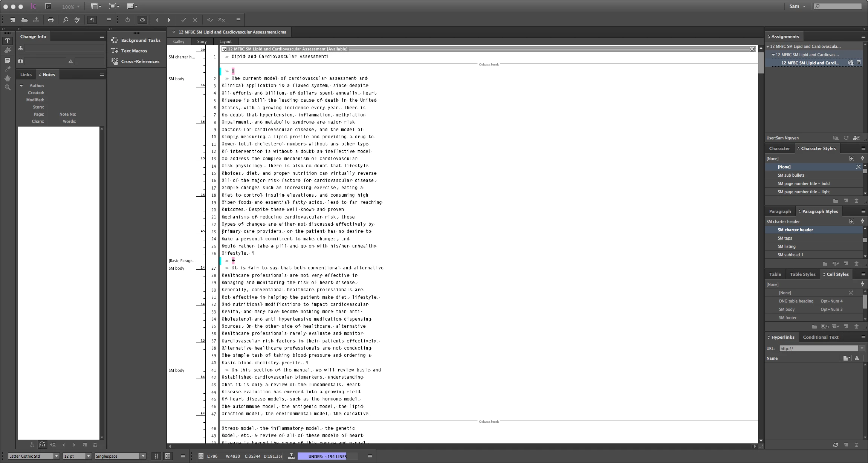Go to next change arrow icon

169,20
